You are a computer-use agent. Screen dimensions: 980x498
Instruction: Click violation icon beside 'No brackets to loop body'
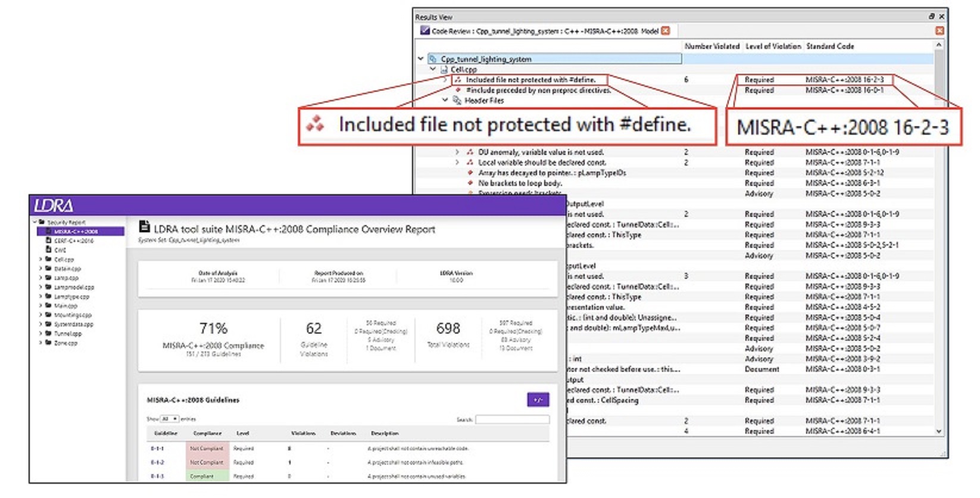coord(470,183)
